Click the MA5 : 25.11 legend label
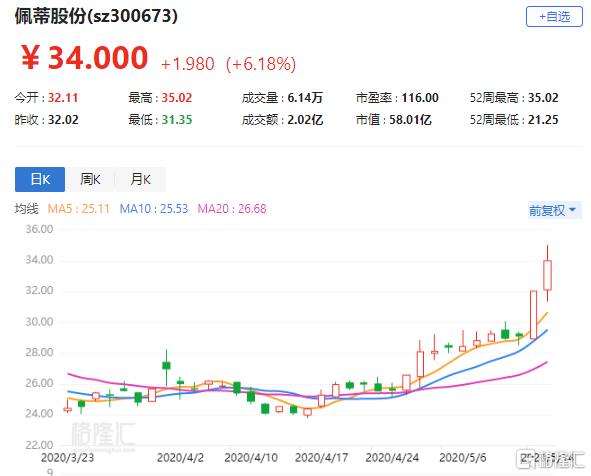 [x=78, y=209]
